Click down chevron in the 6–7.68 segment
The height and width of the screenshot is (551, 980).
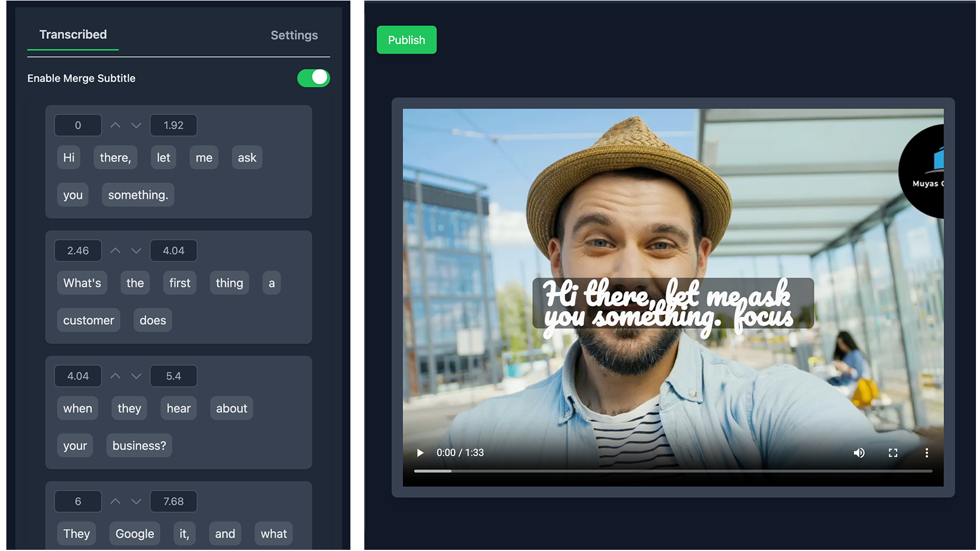tap(136, 501)
